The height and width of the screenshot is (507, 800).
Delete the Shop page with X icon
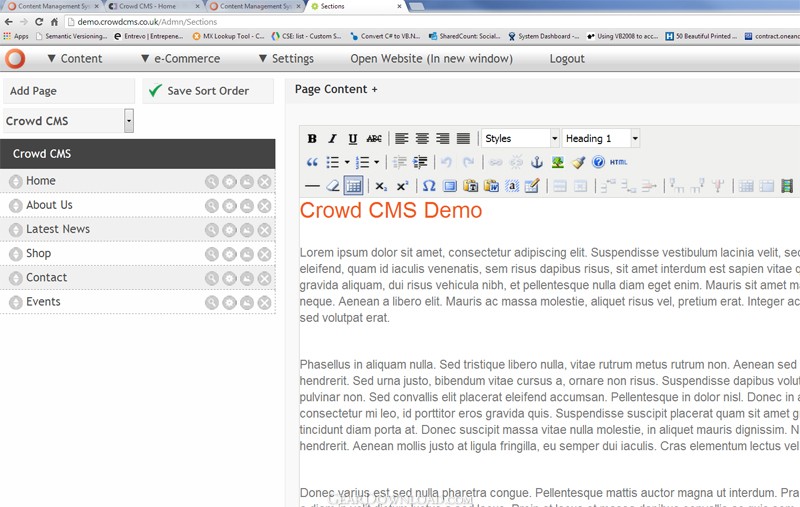[x=264, y=254]
